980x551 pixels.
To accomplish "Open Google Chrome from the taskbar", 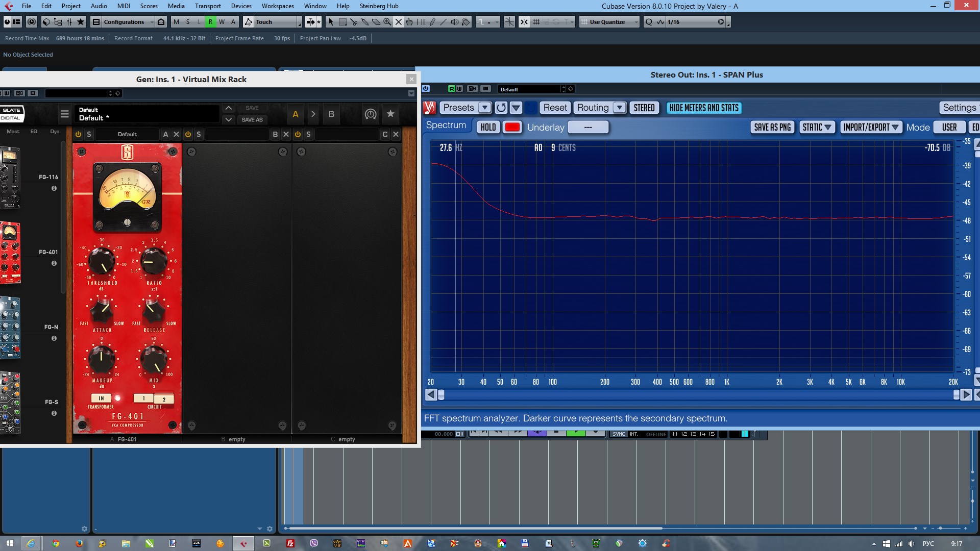I will 56,543.
